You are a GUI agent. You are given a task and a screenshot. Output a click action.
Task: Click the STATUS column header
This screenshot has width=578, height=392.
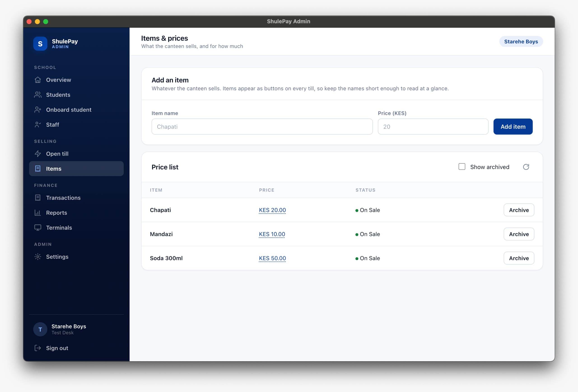[x=365, y=190]
